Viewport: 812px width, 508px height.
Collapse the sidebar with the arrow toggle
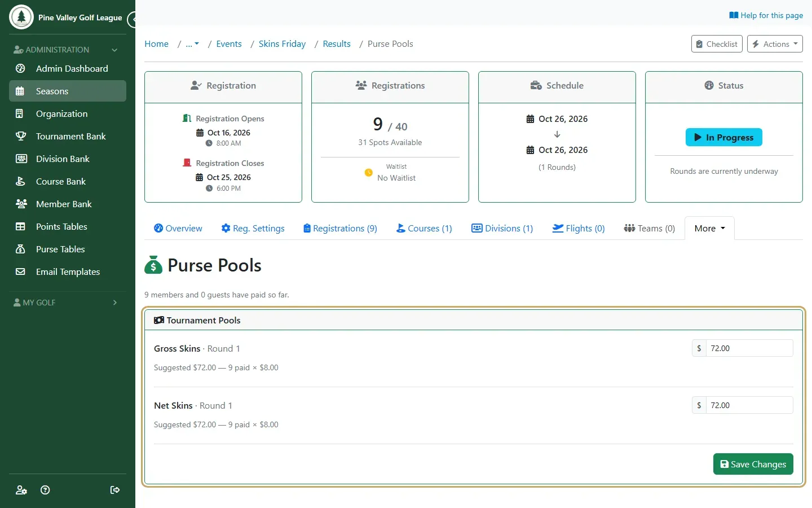tap(133, 20)
